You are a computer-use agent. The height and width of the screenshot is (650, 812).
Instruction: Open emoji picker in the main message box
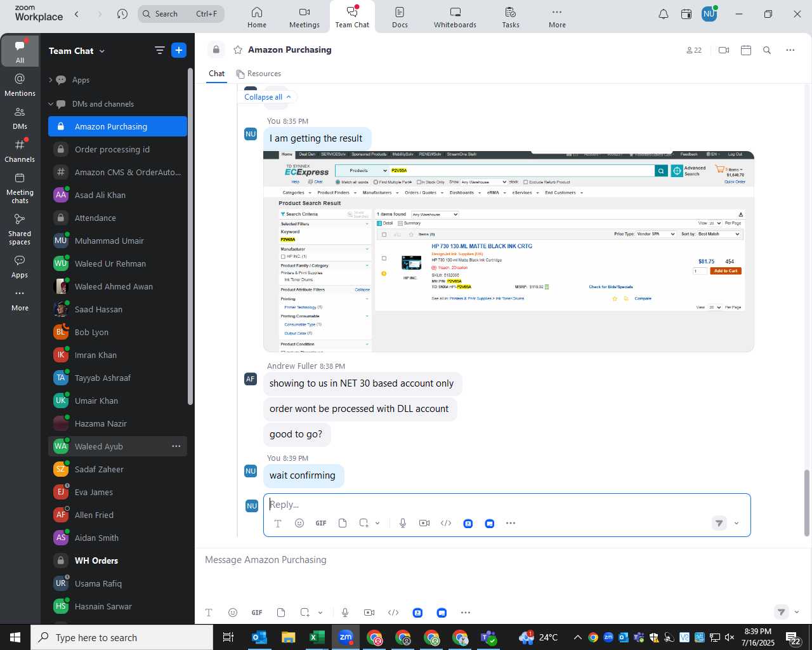(x=233, y=613)
